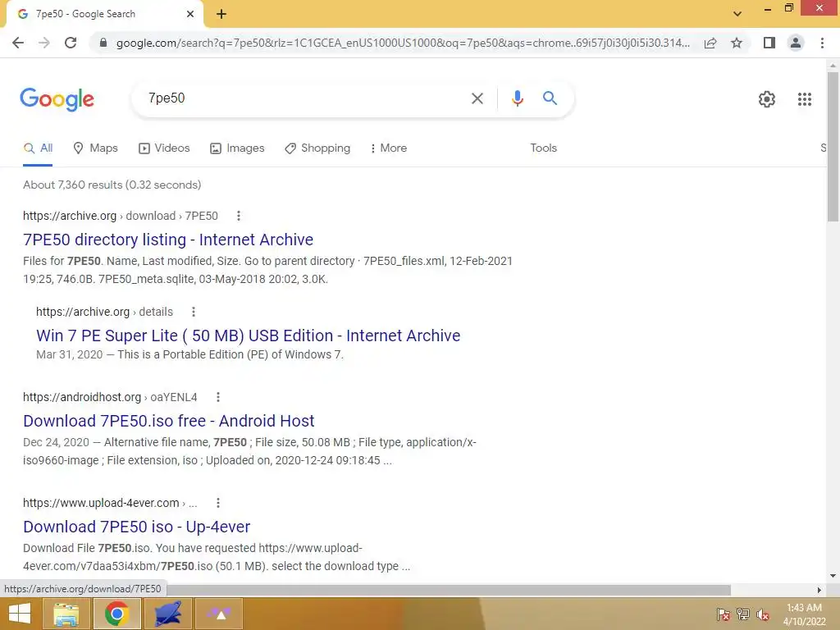Screen dimensions: 840x630
Task: View site info via address bar padlock
Action: [x=103, y=43]
